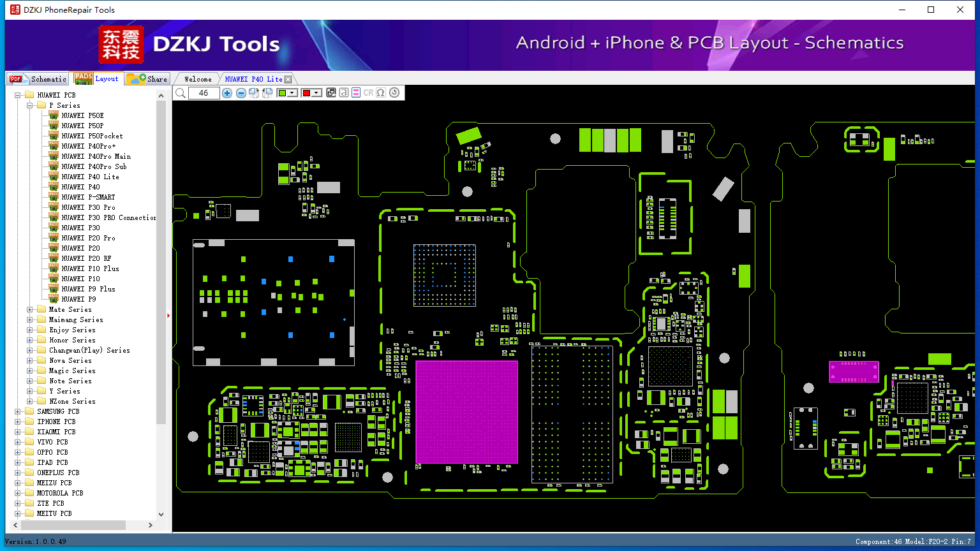This screenshot has height=551, width=980.
Task: Click the board icon beside HUAWEI P10 Plus
Action: [x=54, y=268]
